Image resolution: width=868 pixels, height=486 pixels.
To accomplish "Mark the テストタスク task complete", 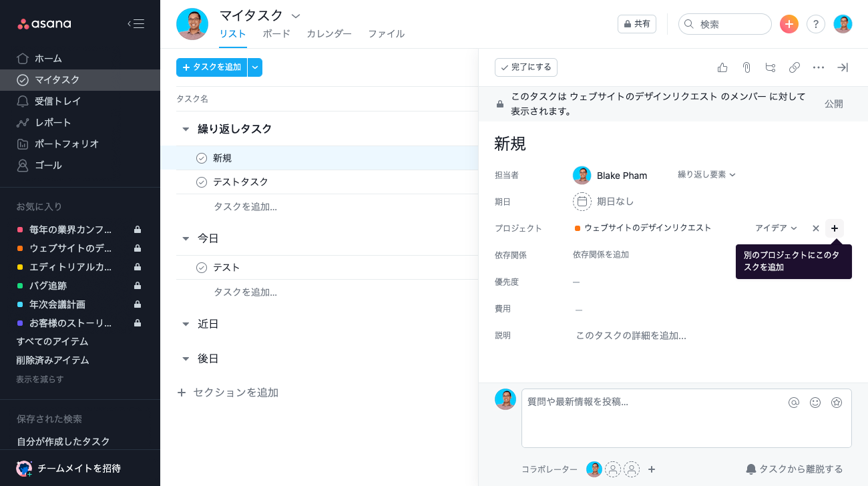I will (x=202, y=182).
